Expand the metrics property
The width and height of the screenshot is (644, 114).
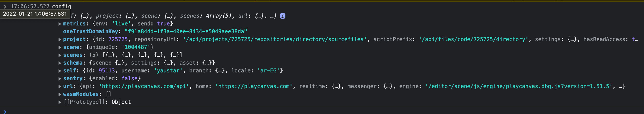click(x=60, y=24)
